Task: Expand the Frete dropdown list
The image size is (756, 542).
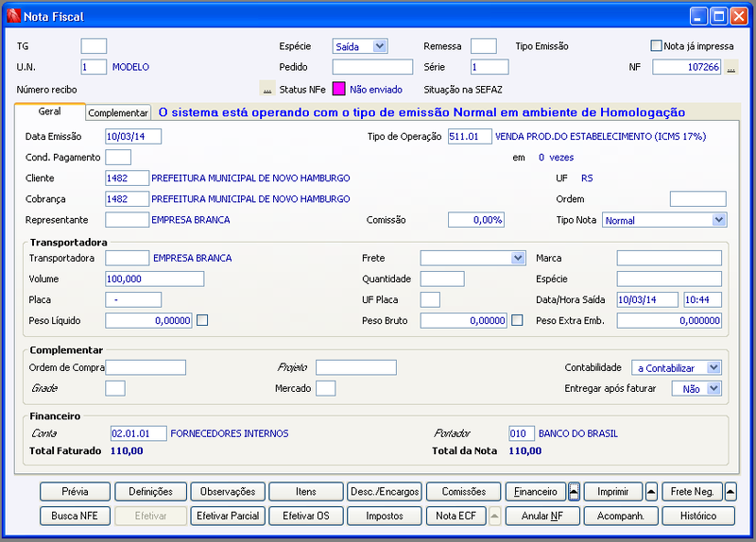Action: 518,258
